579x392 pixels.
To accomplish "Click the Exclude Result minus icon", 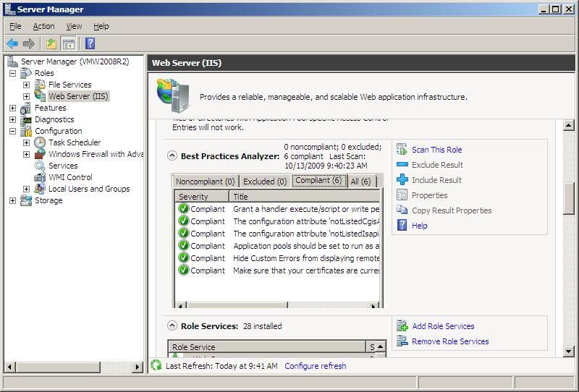I will pyautogui.click(x=402, y=164).
